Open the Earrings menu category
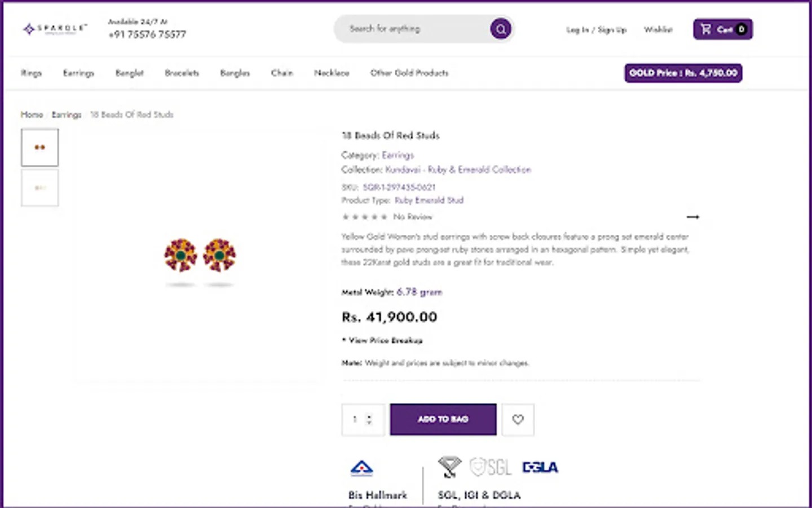 pyautogui.click(x=78, y=73)
